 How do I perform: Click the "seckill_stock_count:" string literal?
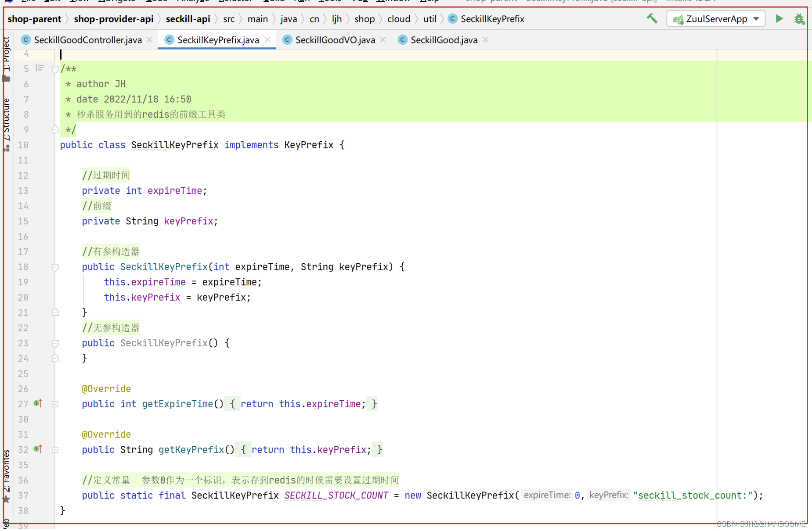click(x=693, y=495)
